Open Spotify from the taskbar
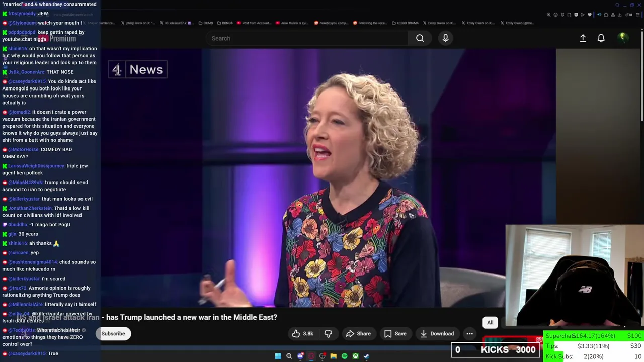 click(x=344, y=356)
